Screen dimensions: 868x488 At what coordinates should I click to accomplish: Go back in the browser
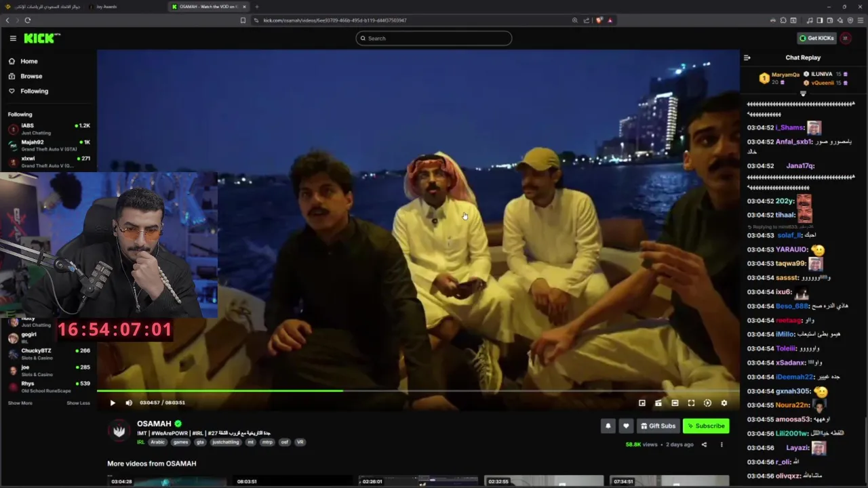[x=7, y=20]
